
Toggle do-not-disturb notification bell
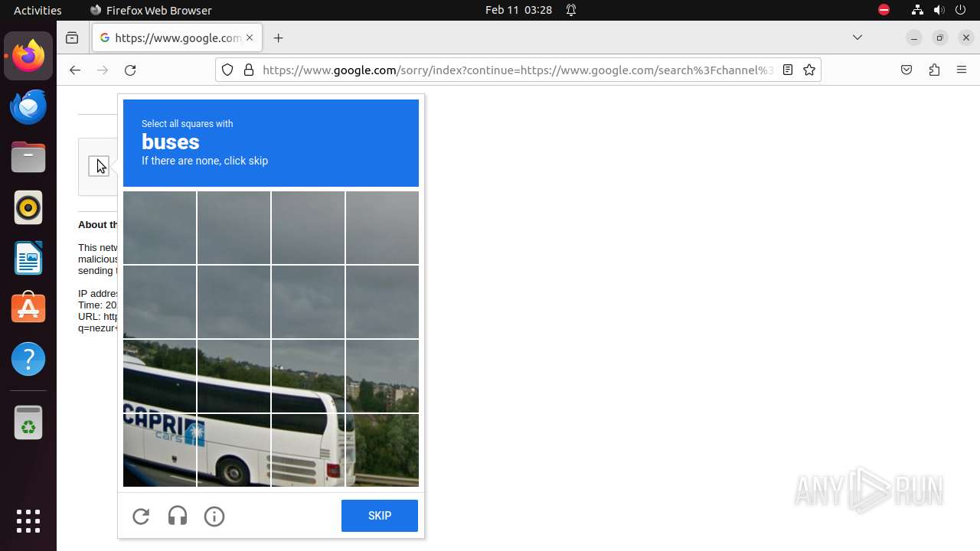point(571,10)
